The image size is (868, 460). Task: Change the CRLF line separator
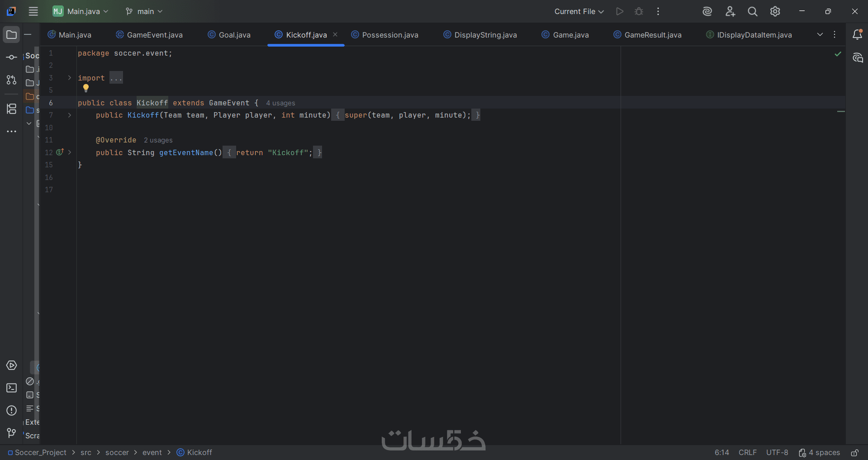point(748,453)
